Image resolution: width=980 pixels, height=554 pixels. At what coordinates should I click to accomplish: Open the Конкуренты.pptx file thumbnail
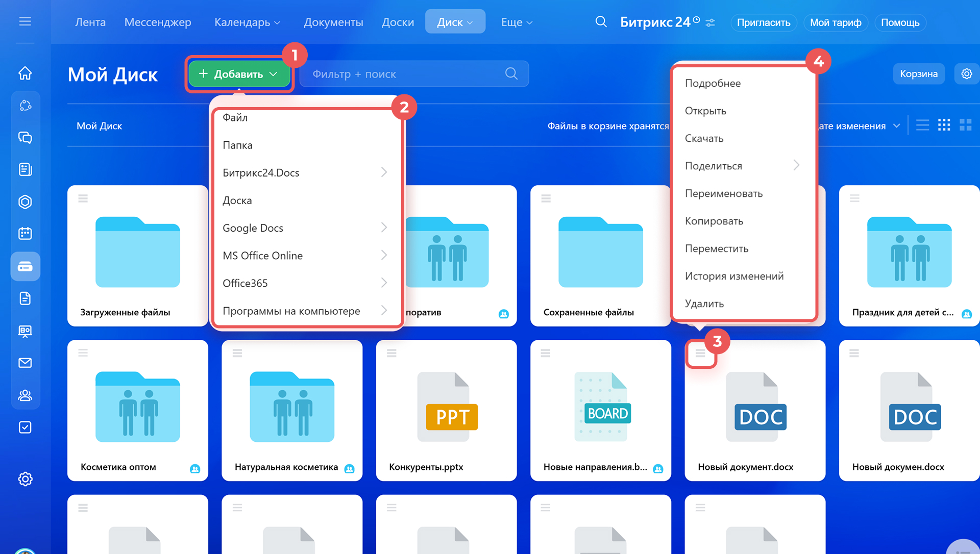coord(446,407)
